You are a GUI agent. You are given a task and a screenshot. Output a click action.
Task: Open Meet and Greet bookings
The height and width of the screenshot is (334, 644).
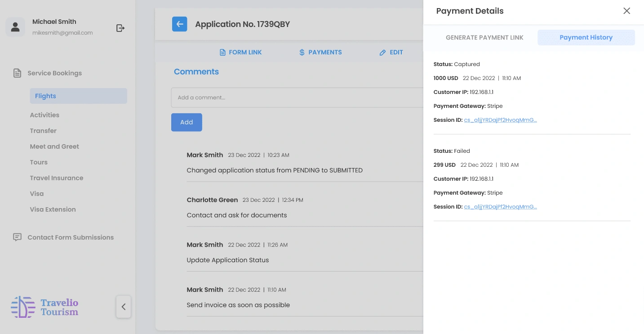(x=54, y=147)
